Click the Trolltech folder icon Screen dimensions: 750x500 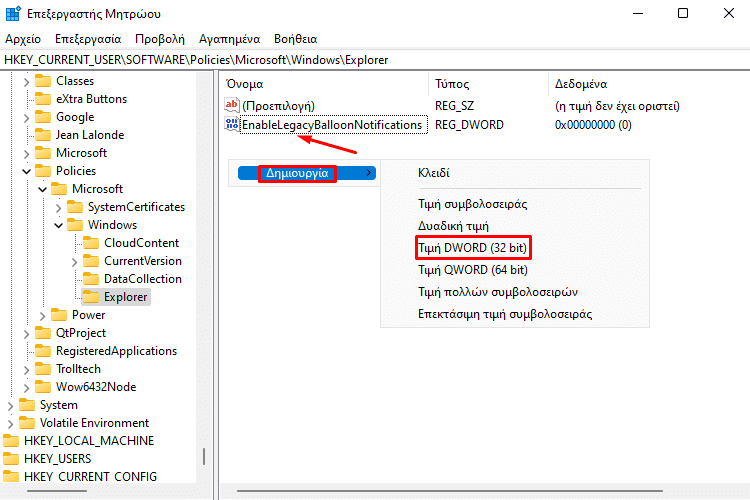(43, 369)
